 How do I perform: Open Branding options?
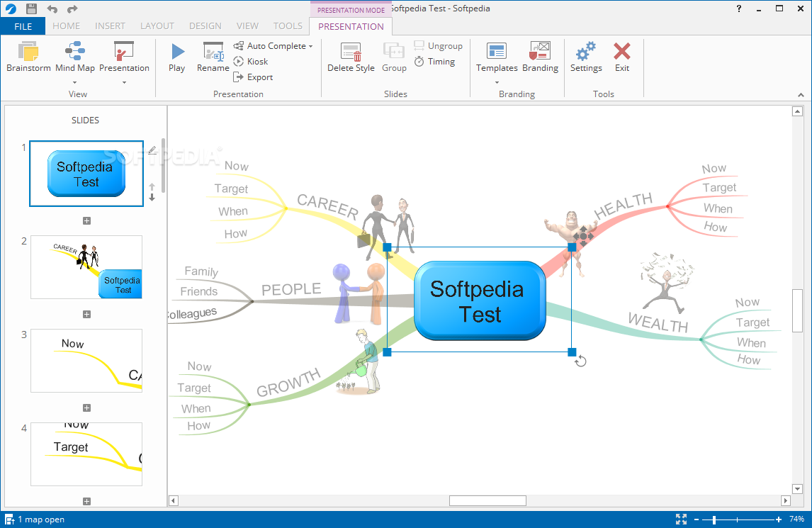(x=540, y=57)
